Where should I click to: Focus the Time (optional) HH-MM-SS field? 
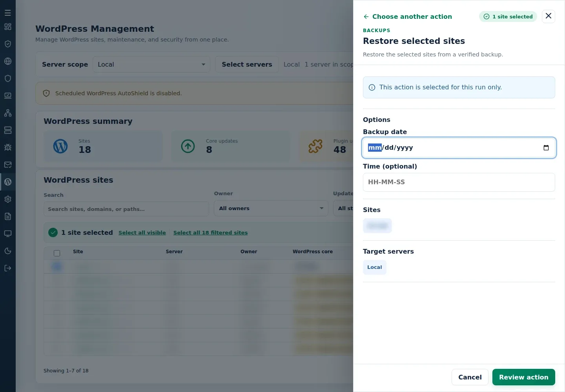pyautogui.click(x=459, y=182)
